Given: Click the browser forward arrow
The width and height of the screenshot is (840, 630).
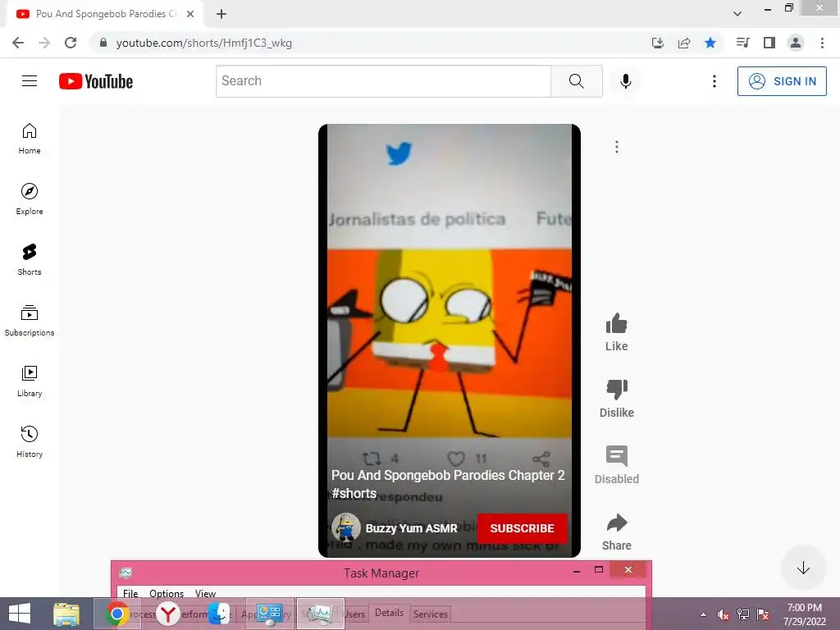Looking at the screenshot, I should pos(44,43).
